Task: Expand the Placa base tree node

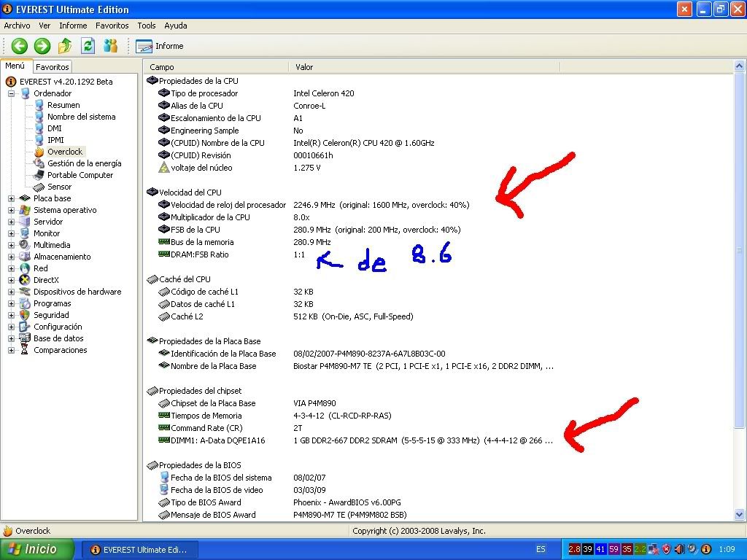Action: pos(12,198)
